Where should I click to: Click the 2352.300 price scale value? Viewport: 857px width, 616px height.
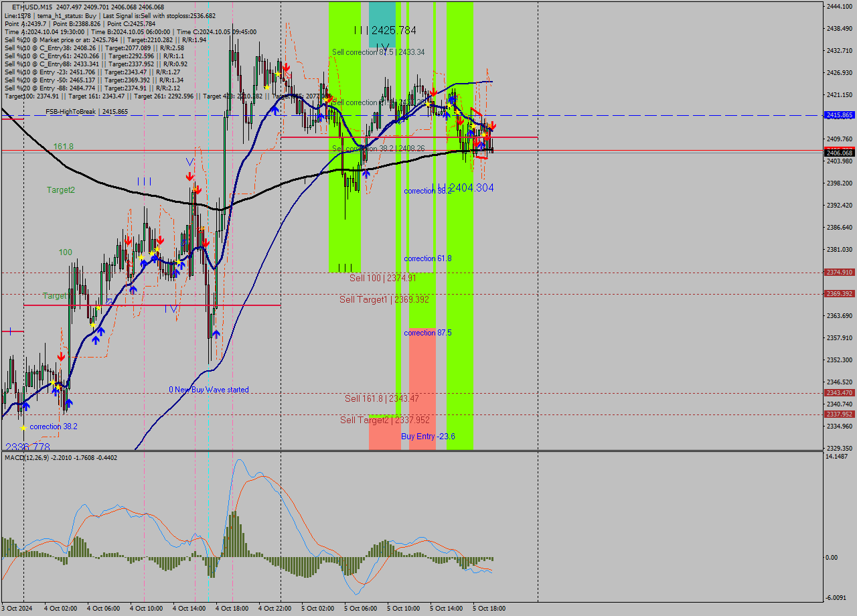click(839, 360)
